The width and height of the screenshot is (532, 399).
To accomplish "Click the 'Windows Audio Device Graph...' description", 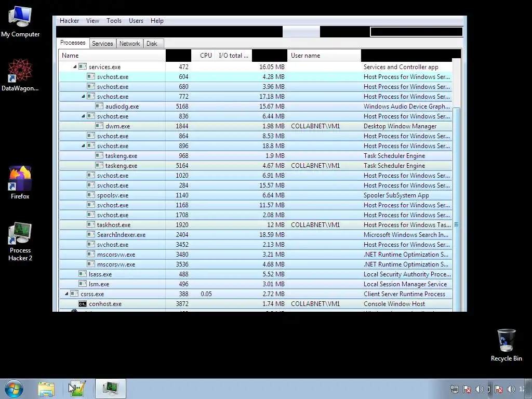I will coord(407,107).
